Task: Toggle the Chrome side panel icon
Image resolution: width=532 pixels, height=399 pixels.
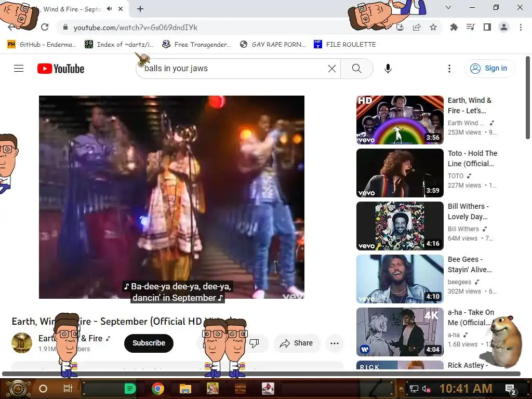Action: click(487, 27)
